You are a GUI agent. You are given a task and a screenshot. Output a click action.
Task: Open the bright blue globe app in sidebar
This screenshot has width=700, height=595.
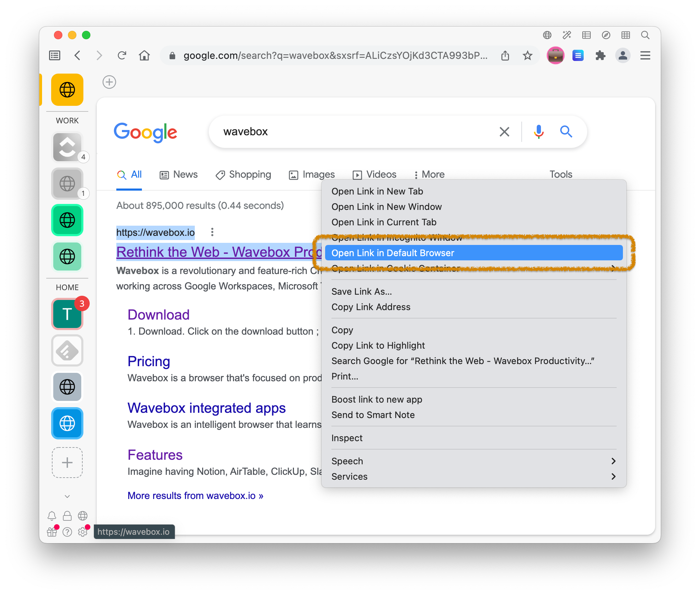point(67,423)
